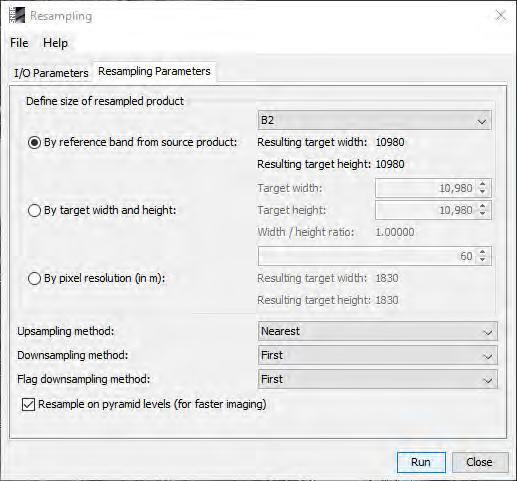Select the Resampling Parameters tab
517x481 pixels.
154,71
